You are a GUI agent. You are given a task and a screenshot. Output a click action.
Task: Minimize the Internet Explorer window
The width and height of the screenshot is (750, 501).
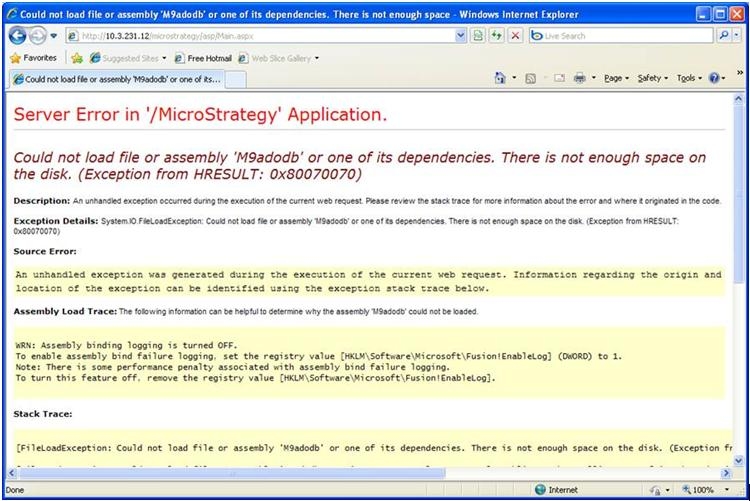703,14
